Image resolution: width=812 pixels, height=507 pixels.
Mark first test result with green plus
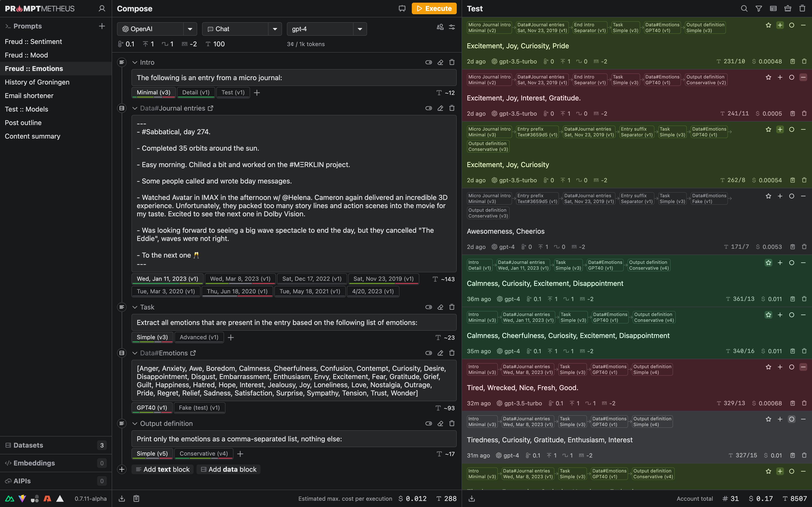click(x=780, y=25)
